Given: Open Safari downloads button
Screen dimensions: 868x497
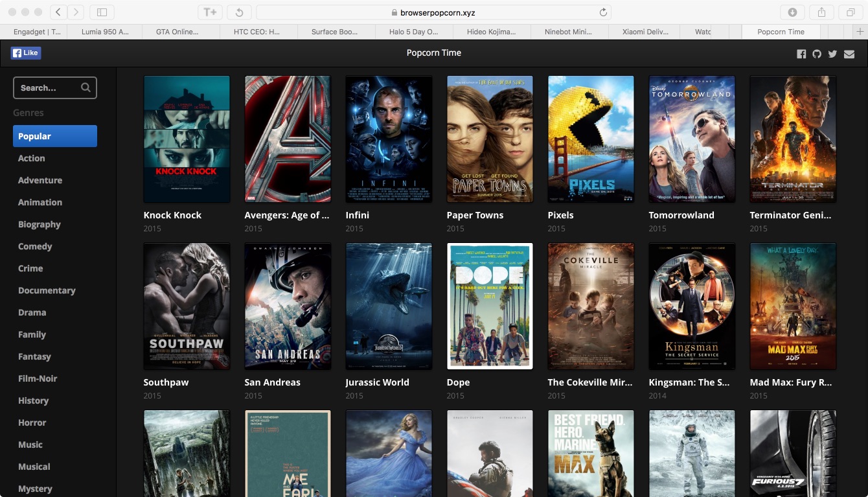Looking at the screenshot, I should [792, 12].
